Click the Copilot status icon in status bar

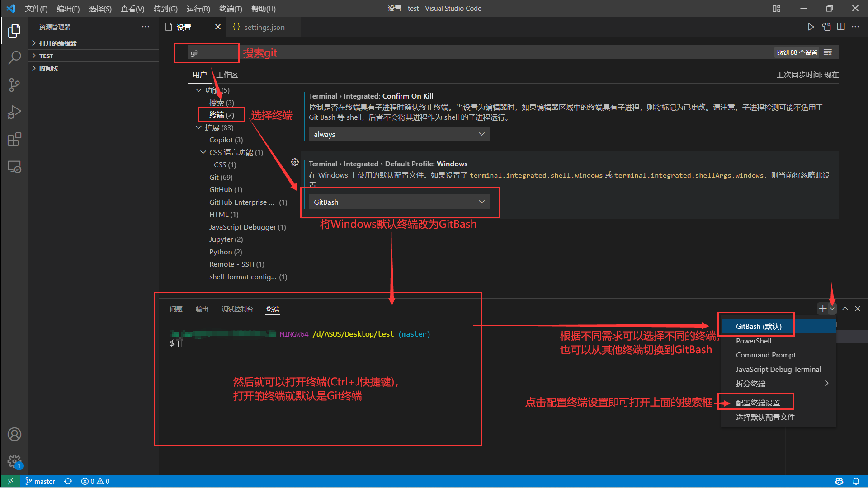[839, 481]
